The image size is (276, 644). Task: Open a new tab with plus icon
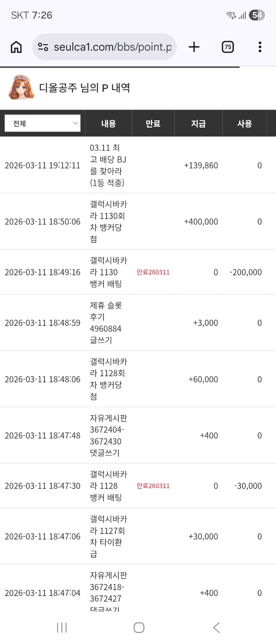point(194,47)
